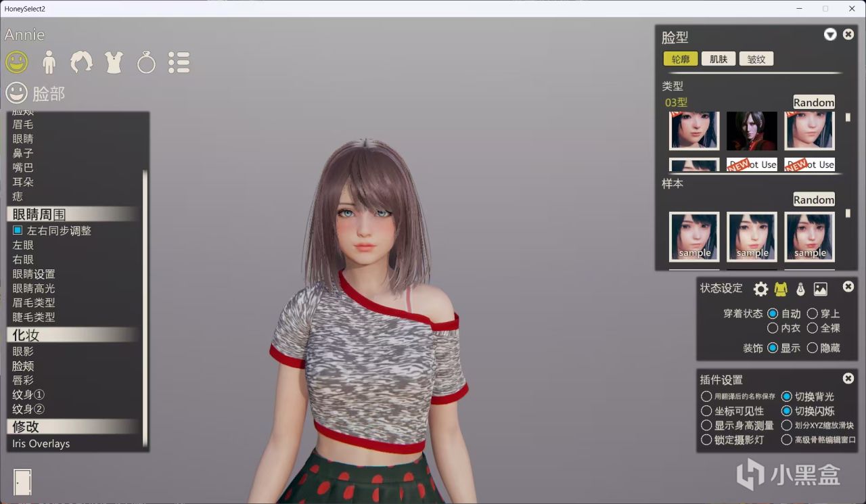Open the gear settings in 状态设定 panel
The image size is (866, 504).
click(x=760, y=290)
